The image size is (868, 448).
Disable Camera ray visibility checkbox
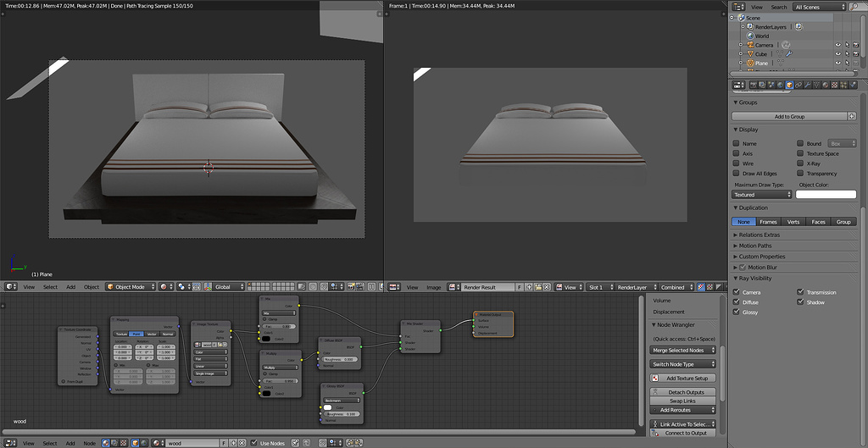[x=736, y=292]
